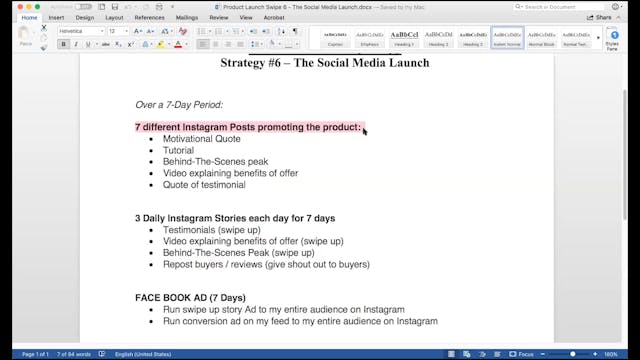Viewport: 640px width, 360px height.
Task: Click the Numbering list icon
Action: [x=218, y=31]
